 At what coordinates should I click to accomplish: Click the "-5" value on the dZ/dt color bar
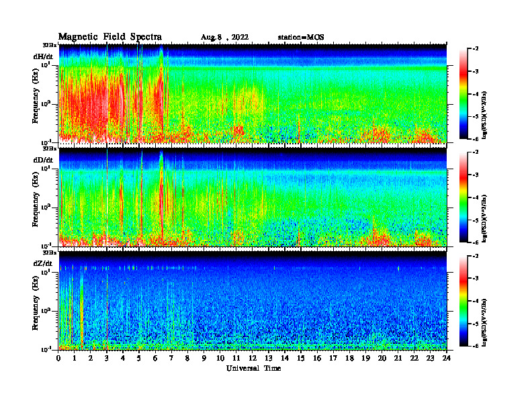476,324
